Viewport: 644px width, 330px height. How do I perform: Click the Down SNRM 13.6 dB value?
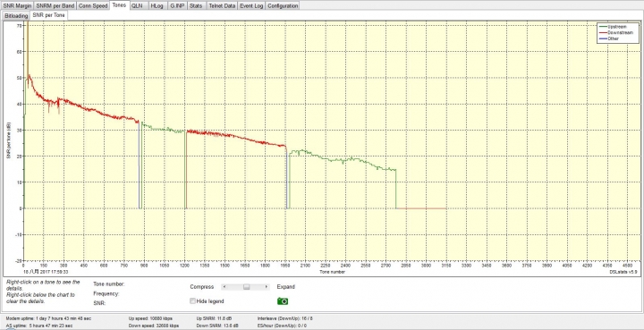[x=216, y=326]
